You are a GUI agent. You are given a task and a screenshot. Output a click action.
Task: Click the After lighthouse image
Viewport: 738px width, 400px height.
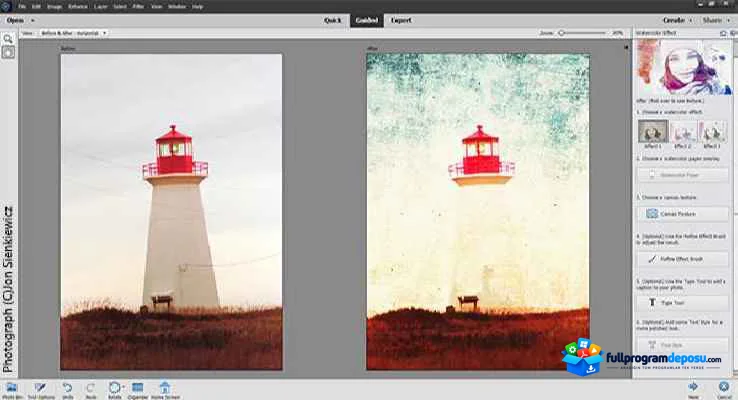(478, 212)
